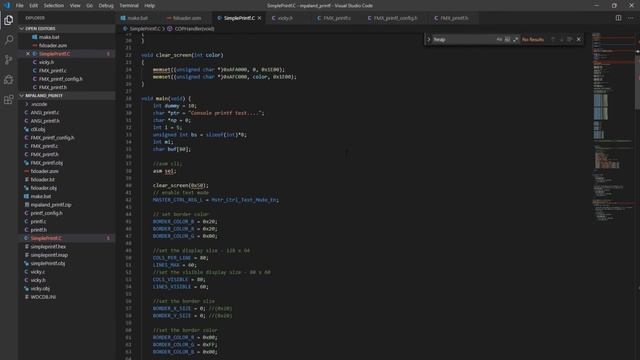Open the Source Control view
Image resolution: width=640 pixels, height=360 pixels.
[x=9, y=60]
